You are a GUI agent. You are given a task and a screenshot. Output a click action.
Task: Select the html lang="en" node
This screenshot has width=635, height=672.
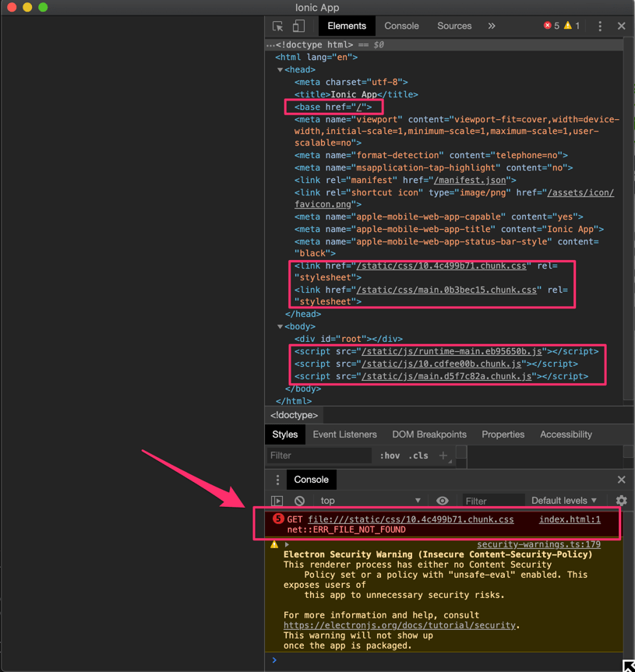coord(316,57)
